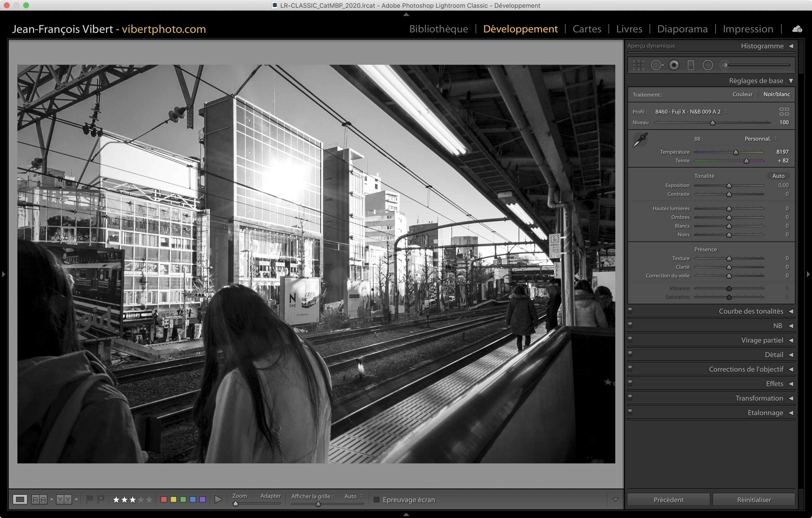The height and width of the screenshot is (518, 812).
Task: Select the Crop overlay tool
Action: pyautogui.click(x=638, y=65)
